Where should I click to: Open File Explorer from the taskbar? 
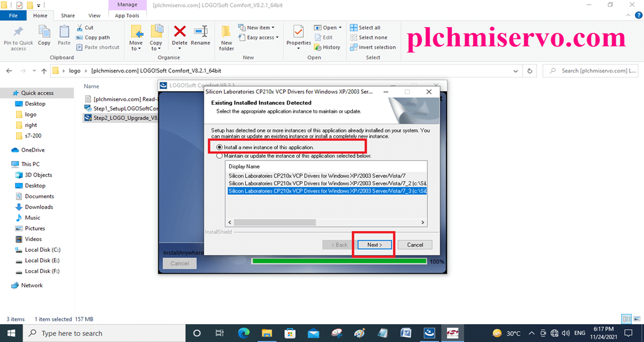[x=267, y=333]
